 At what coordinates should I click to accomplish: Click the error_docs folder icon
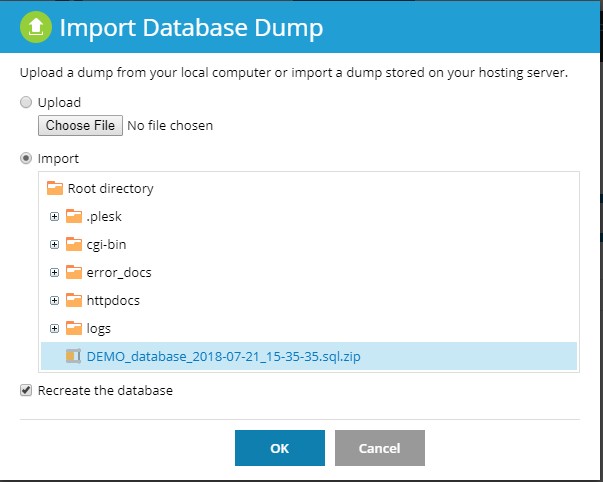[x=73, y=272]
